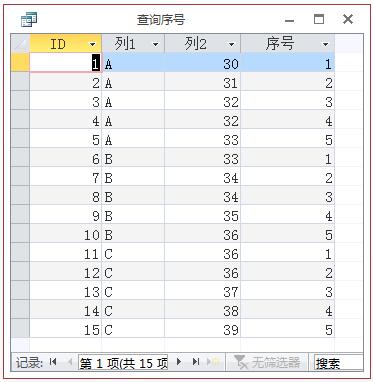This screenshot has height=382, width=373.
Task: Select the row selector for ID 1
Action: [20, 62]
